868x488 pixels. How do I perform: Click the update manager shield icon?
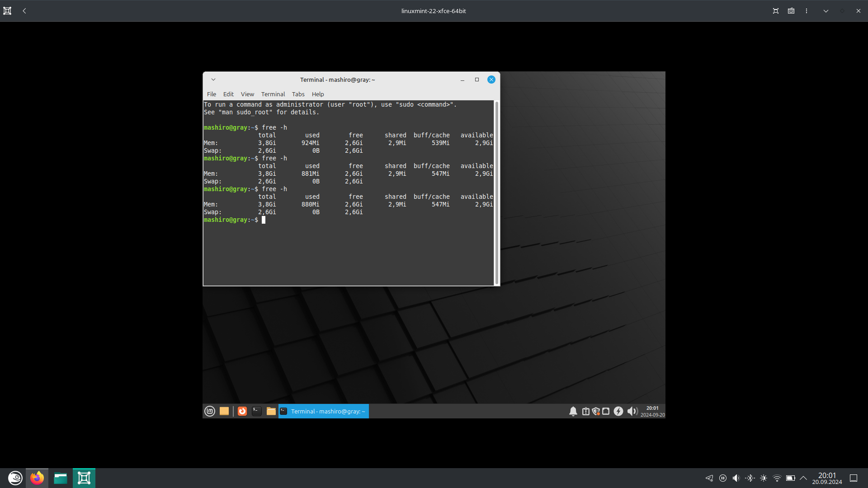tap(596, 411)
